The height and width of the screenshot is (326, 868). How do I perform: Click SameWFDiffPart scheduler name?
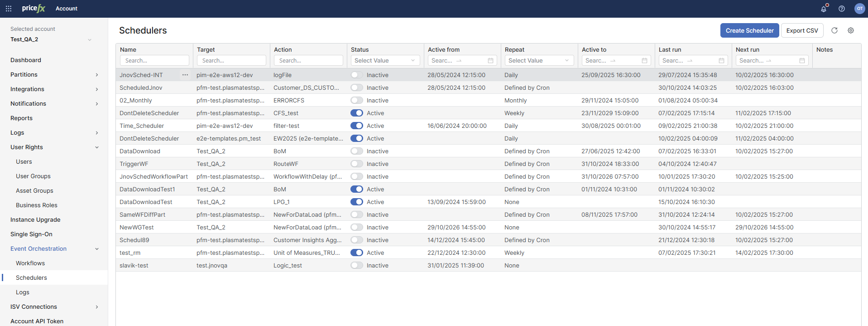[x=142, y=214]
